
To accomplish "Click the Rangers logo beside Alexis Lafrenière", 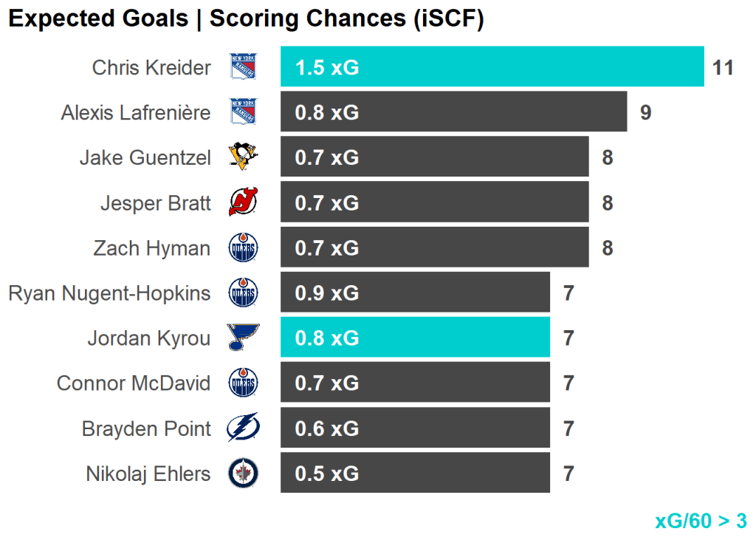I will pos(243,112).
